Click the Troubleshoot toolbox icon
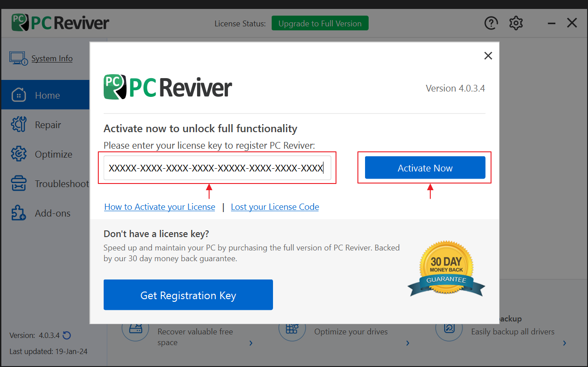 coord(18,183)
